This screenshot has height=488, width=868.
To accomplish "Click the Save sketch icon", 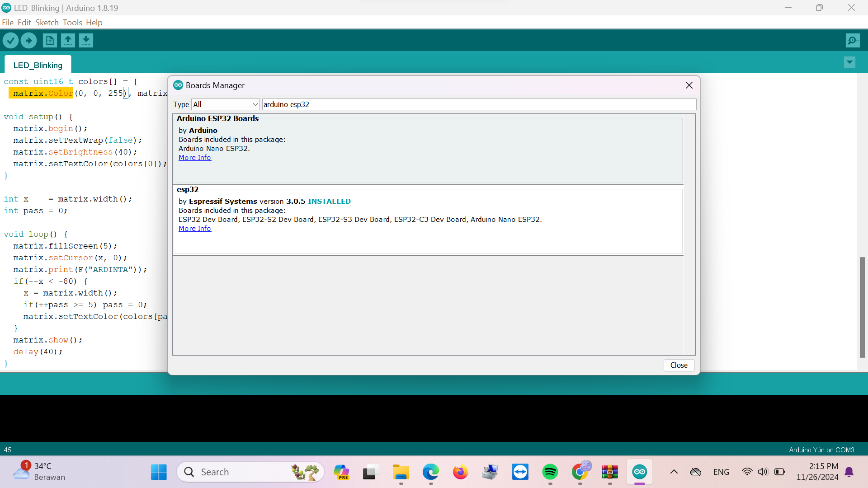I will [x=86, y=41].
